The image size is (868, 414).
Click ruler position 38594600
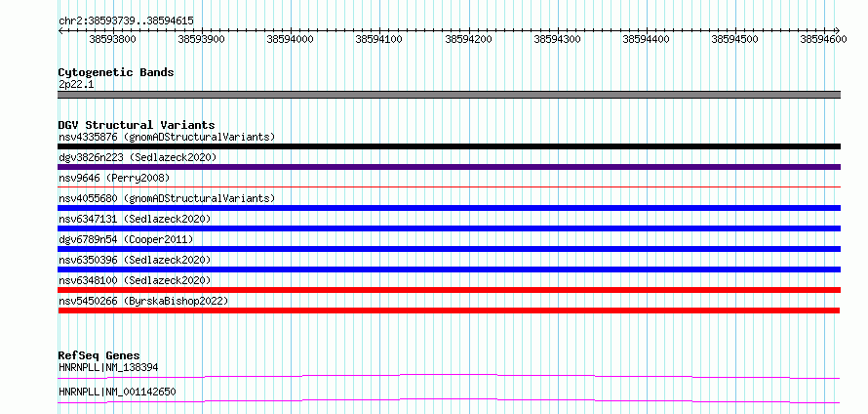point(824,39)
